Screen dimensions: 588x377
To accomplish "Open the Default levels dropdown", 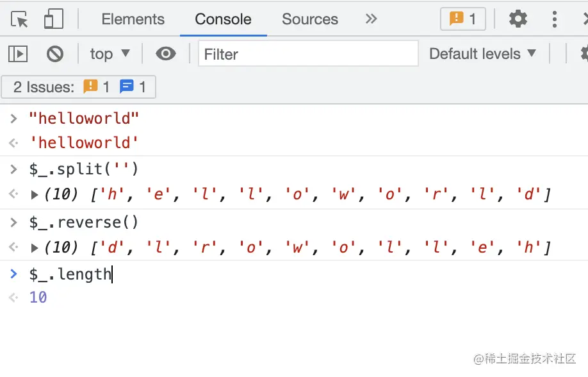I will pos(482,54).
